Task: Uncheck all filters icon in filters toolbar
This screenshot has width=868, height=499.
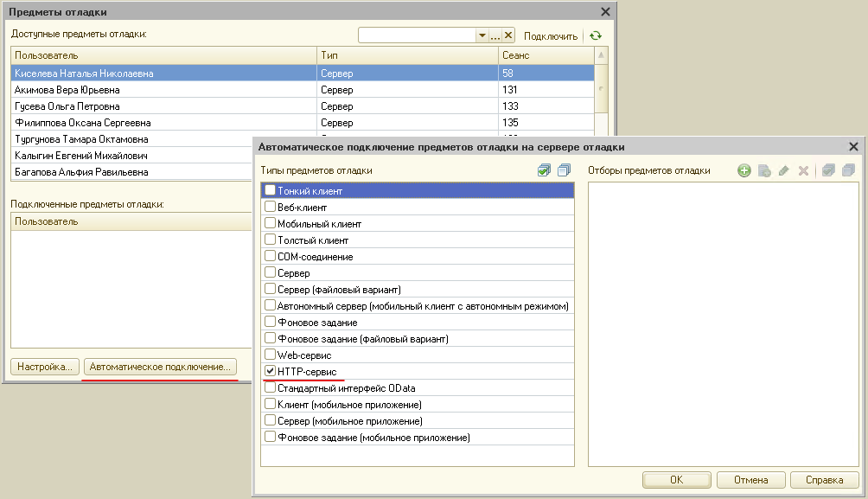Action: tap(848, 170)
